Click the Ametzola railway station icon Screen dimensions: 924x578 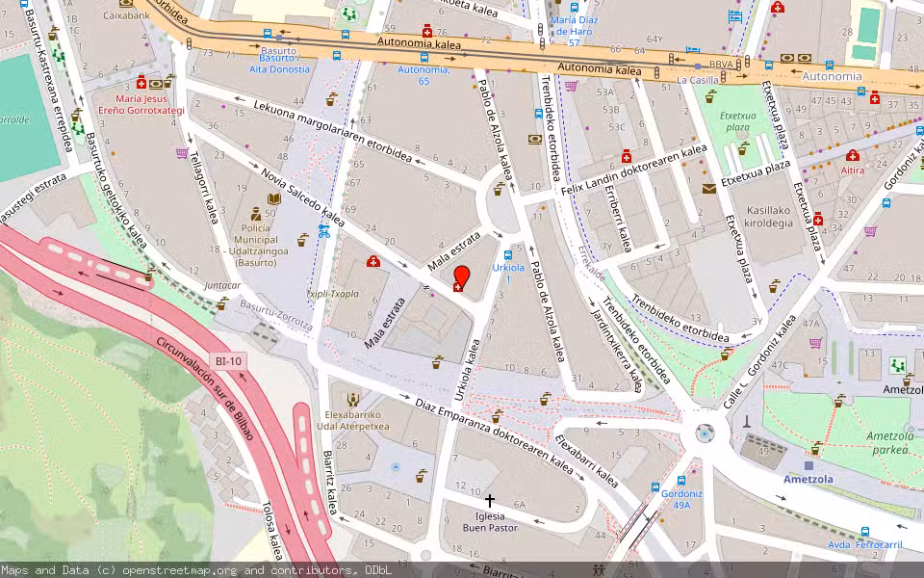(x=808, y=466)
